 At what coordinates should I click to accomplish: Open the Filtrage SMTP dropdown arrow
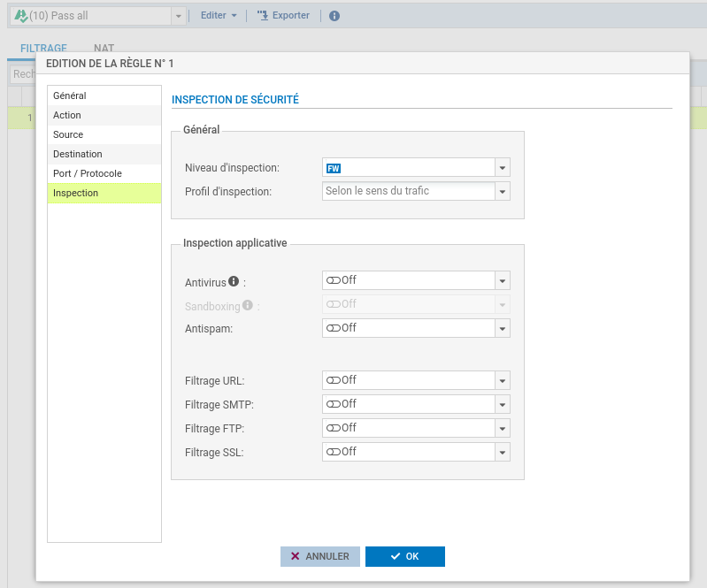click(x=502, y=404)
